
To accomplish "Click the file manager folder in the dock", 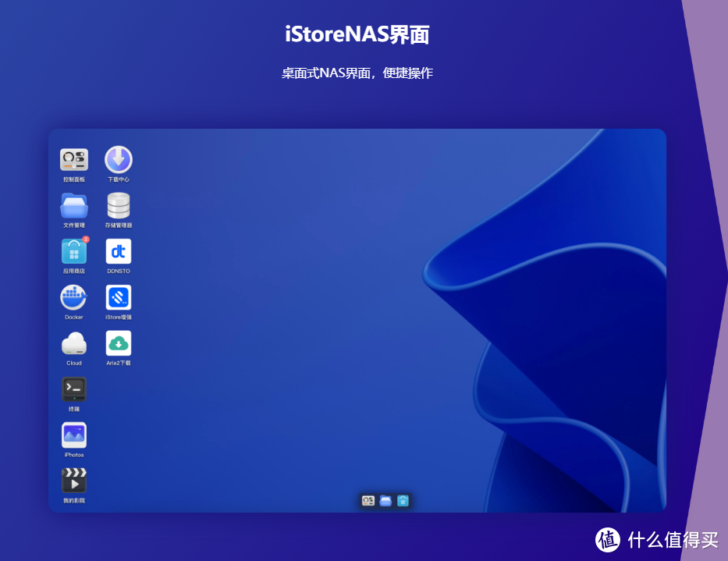I will click(385, 501).
